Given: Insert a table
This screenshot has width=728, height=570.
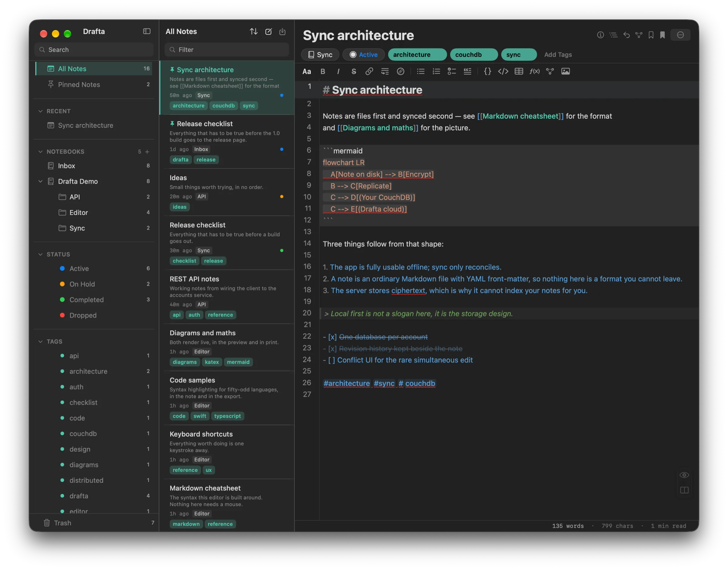Looking at the screenshot, I should [519, 71].
